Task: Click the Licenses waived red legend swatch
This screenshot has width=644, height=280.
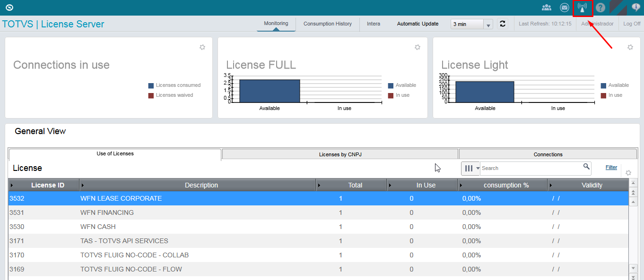Action: tap(151, 96)
